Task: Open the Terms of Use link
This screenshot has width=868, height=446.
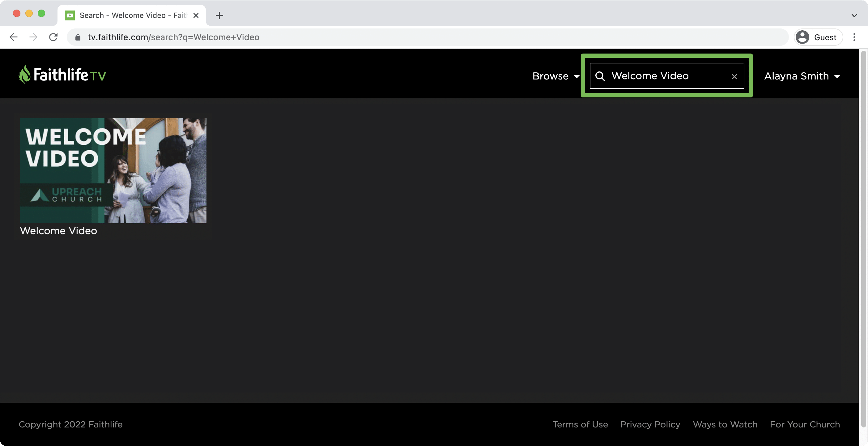Action: 580,424
